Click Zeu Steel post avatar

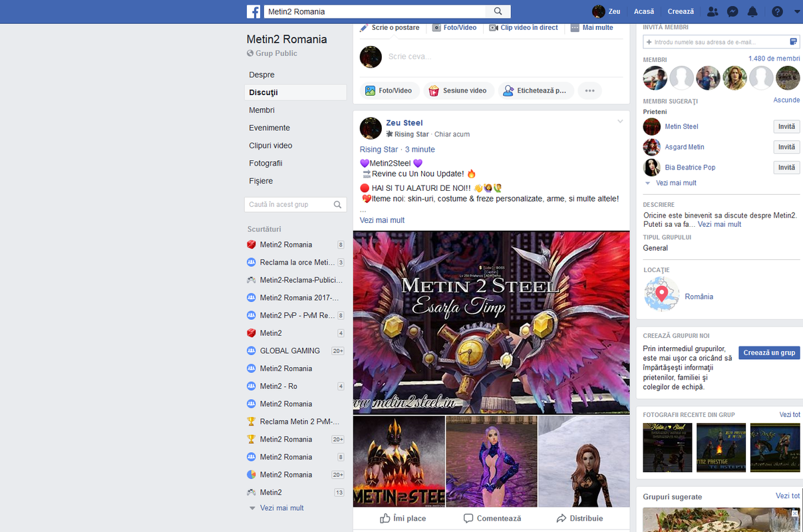tap(371, 128)
